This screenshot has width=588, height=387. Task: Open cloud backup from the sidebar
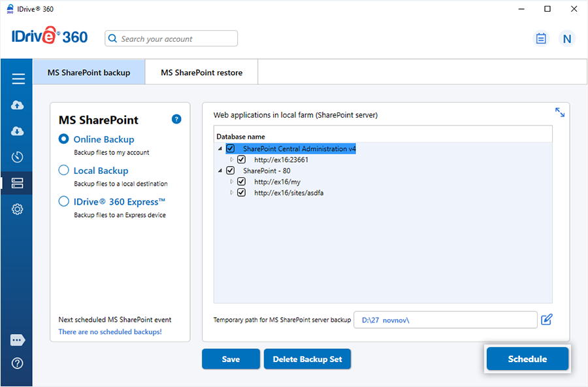[x=18, y=105]
